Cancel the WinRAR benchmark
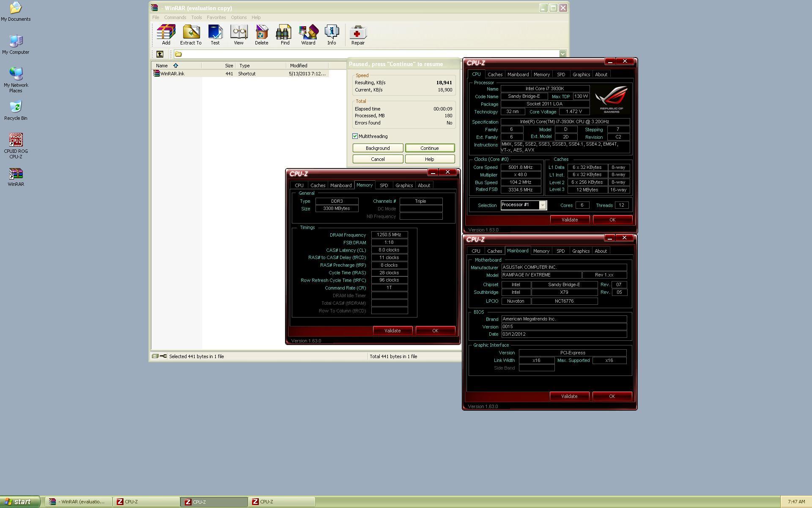812x508 pixels. pyautogui.click(x=378, y=159)
